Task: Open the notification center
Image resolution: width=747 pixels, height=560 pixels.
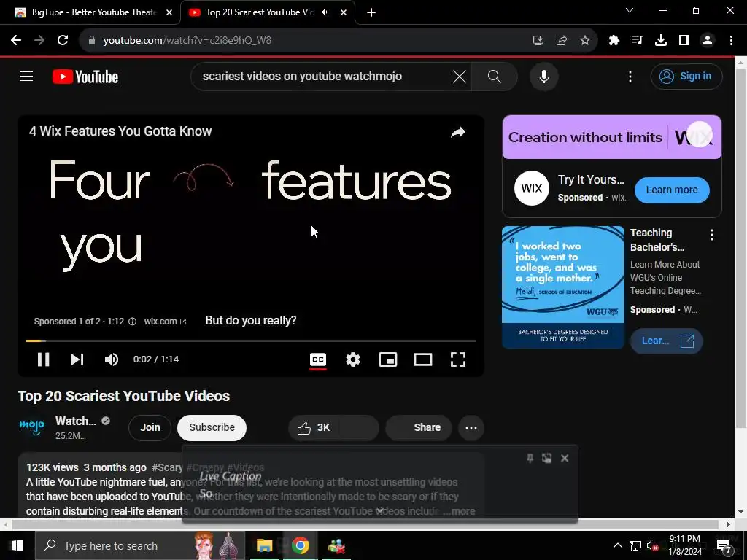Action: (724, 545)
